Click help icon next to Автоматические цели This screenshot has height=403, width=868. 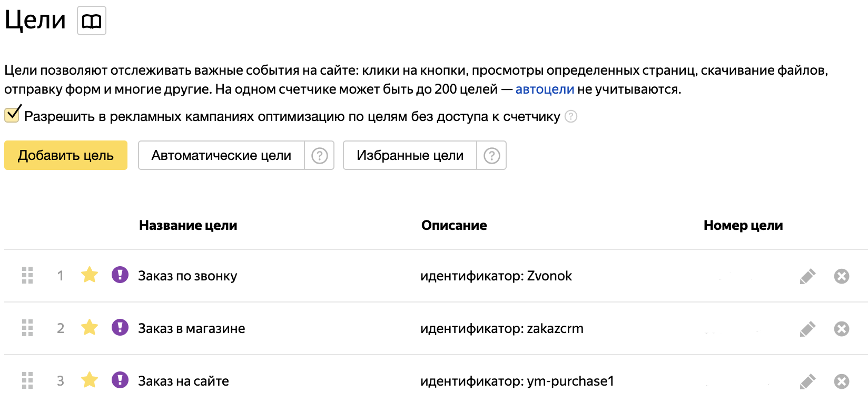319,155
